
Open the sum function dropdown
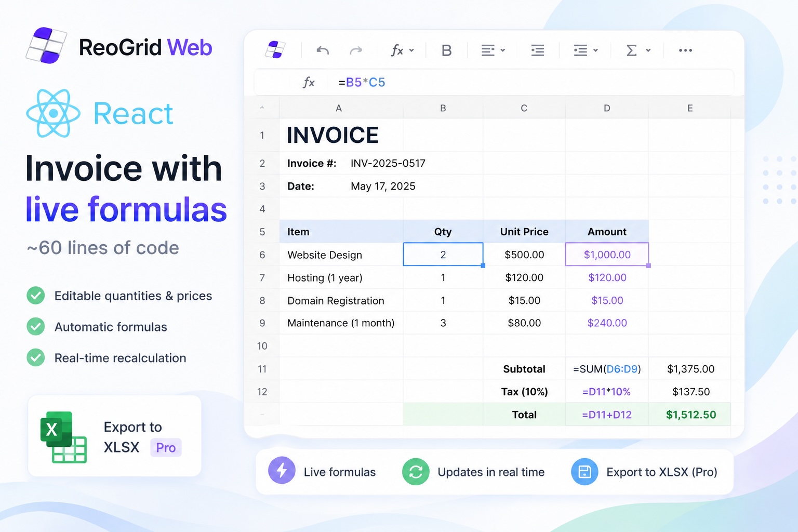639,50
